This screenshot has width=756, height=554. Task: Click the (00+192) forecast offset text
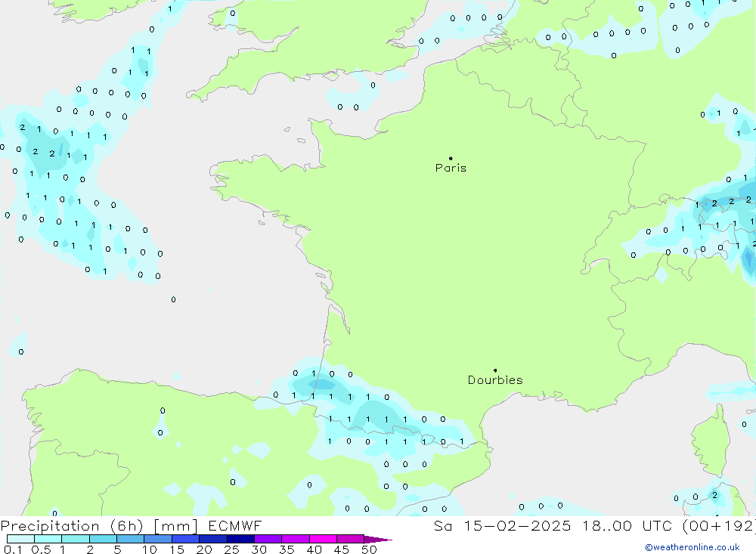pos(719,525)
